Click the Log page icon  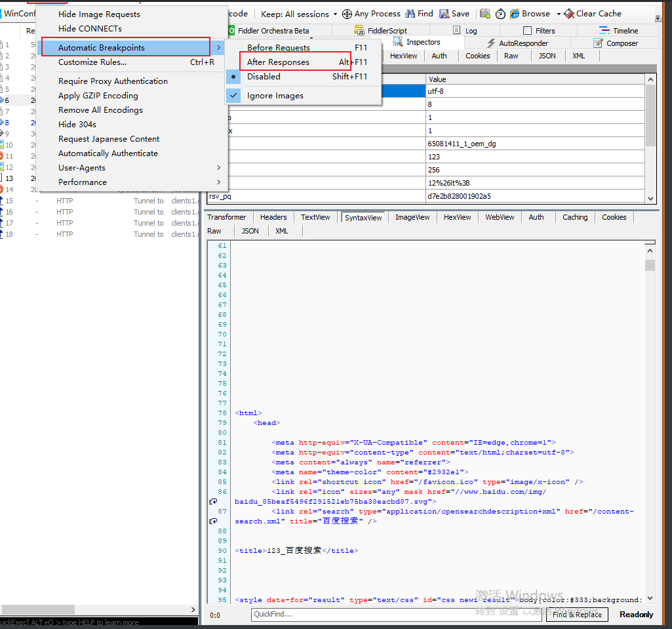[x=457, y=30]
